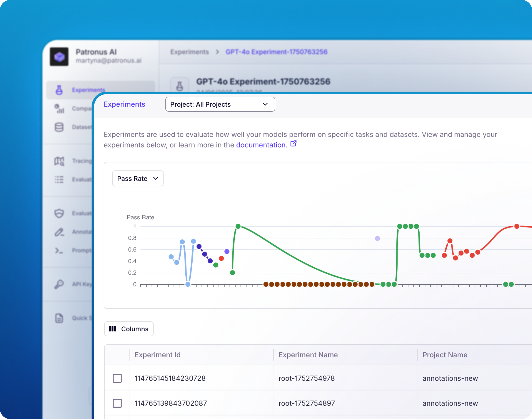Select checkbox for experiment 114765145184230728
The image size is (532, 419).
tap(117, 378)
